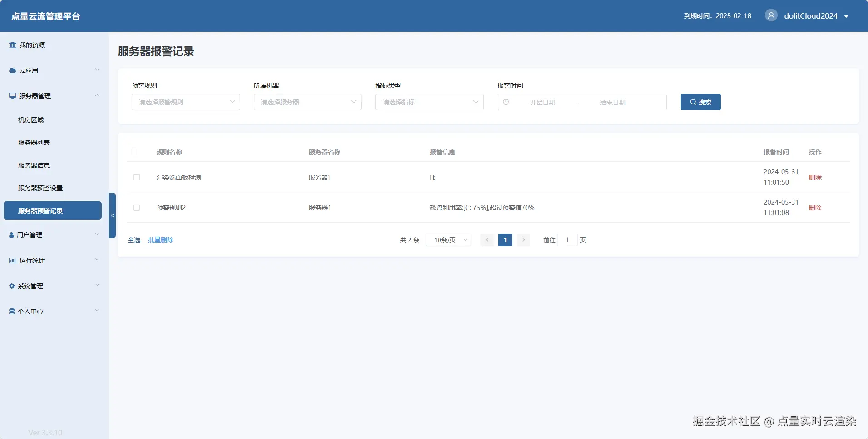
Task: Open the dolitCloud2024 account dropdown arrow
Action: (846, 16)
